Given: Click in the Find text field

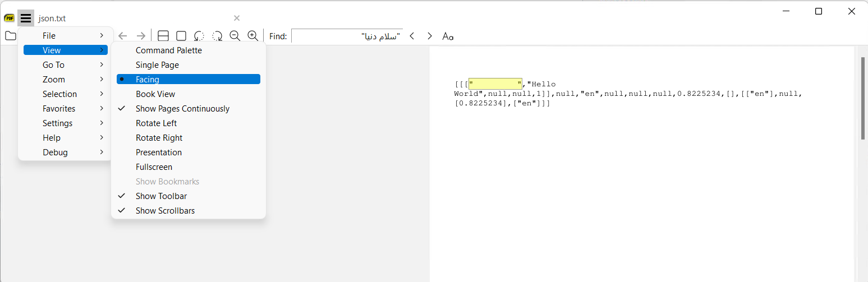Looking at the screenshot, I should pos(347,36).
